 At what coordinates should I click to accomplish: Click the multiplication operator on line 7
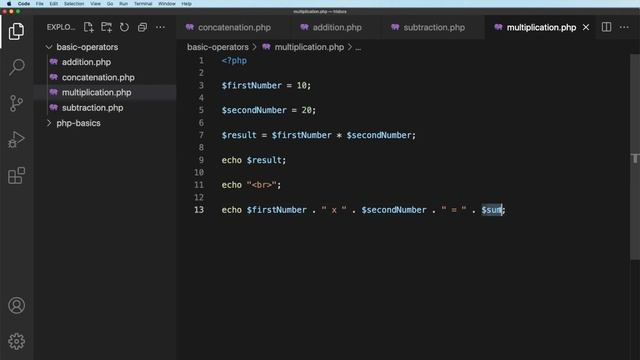click(339, 135)
